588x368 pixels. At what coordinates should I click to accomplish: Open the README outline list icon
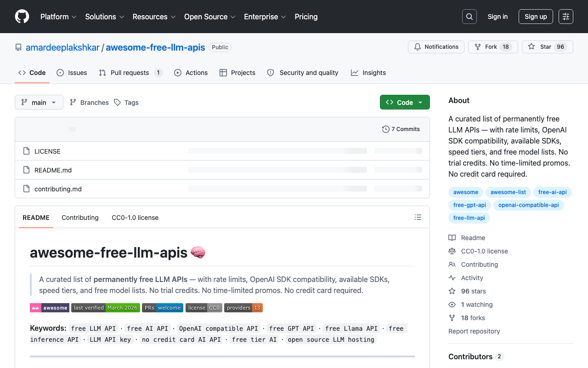[x=418, y=217]
